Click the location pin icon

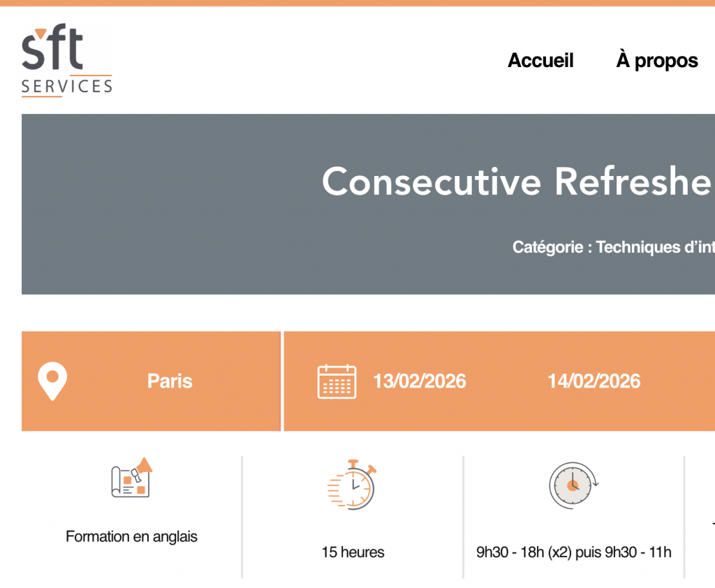(x=52, y=381)
